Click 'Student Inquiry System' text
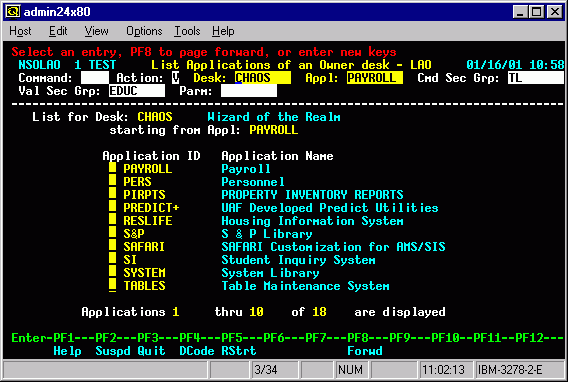Viewport: 568px width, 382px height. click(x=298, y=260)
